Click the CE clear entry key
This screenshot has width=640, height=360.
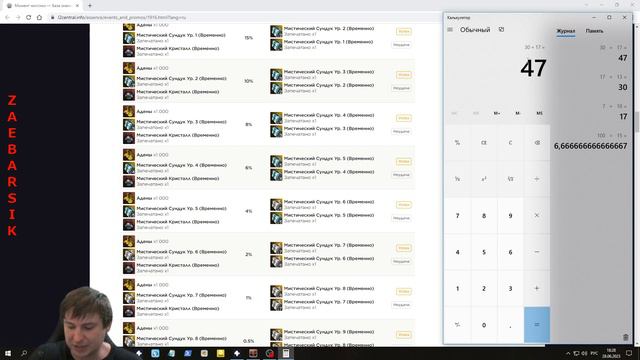pos(484,143)
